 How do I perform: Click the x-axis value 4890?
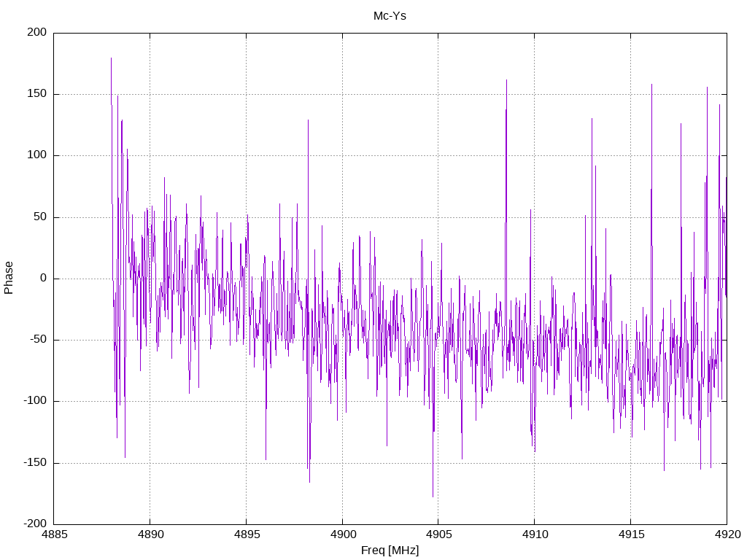click(x=150, y=534)
